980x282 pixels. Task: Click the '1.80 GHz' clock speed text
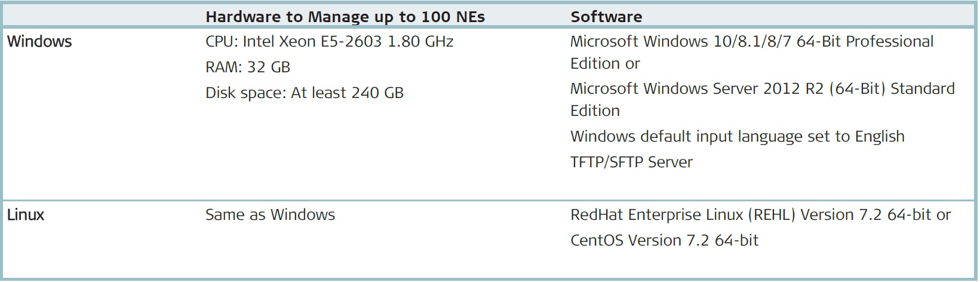tap(420, 41)
